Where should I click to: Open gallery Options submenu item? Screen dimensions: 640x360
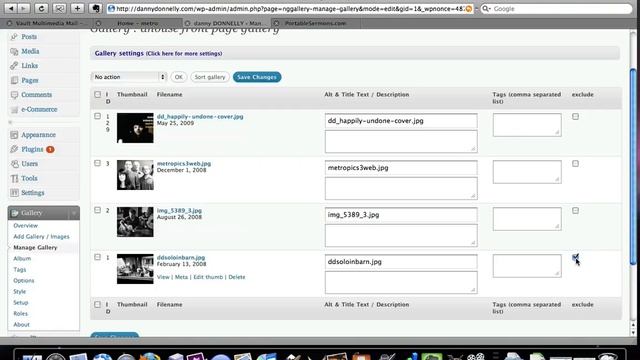tap(24, 281)
